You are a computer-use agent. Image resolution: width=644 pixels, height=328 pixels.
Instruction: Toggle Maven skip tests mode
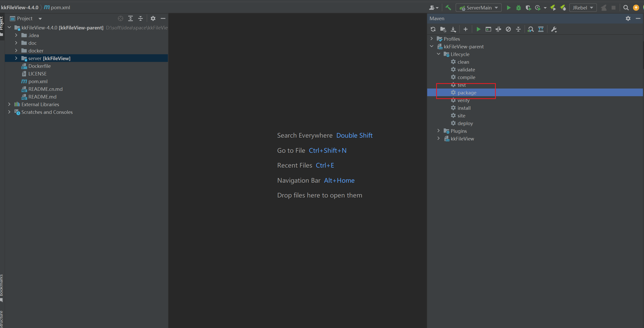click(508, 29)
